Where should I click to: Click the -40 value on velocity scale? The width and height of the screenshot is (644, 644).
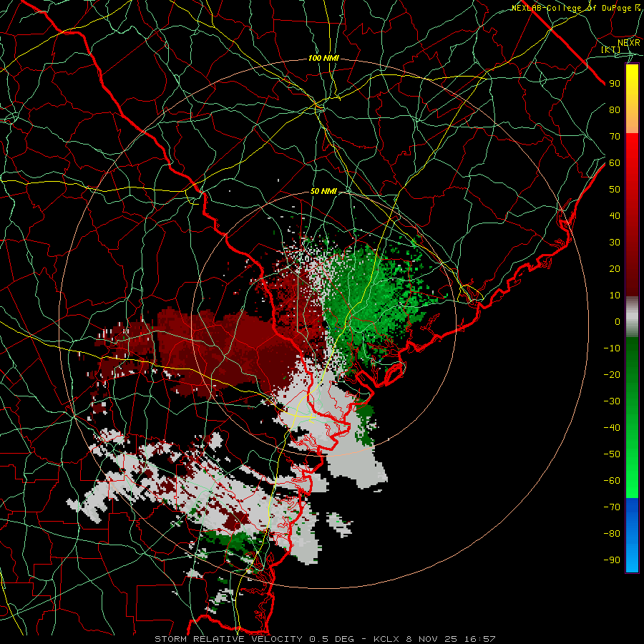click(x=612, y=428)
